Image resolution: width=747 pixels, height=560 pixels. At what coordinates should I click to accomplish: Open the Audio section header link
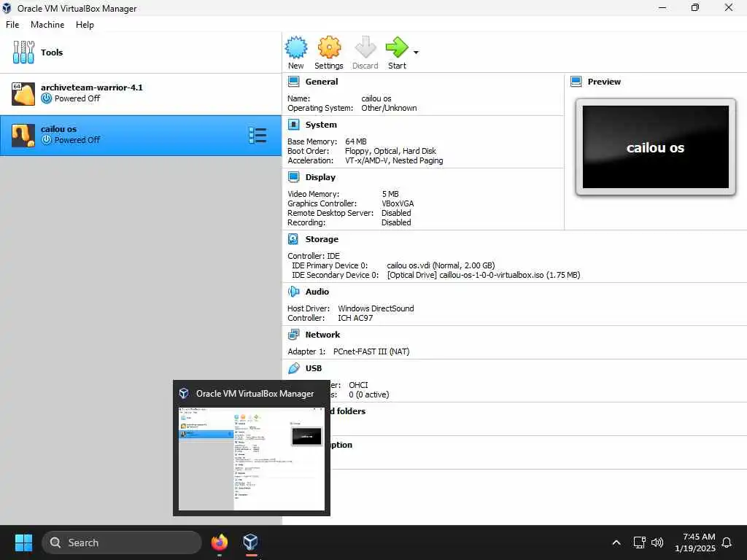(317, 292)
